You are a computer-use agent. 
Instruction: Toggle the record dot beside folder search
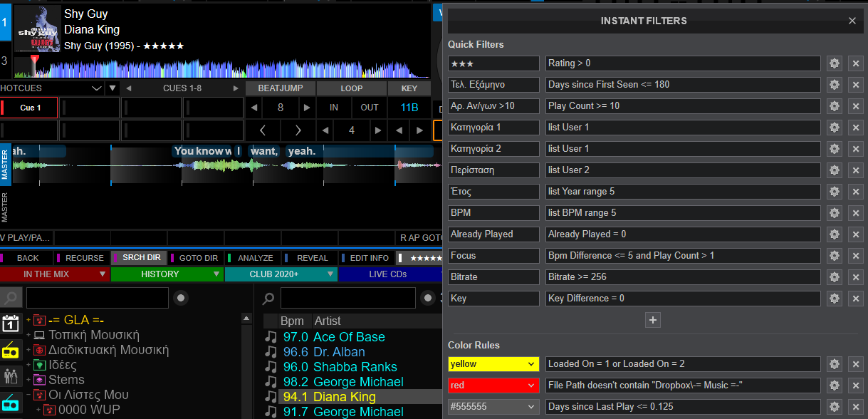point(182,298)
